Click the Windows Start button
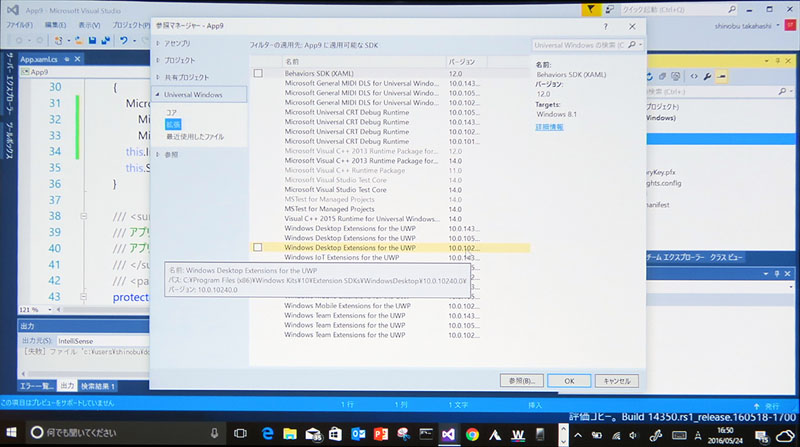The height and width of the screenshot is (447, 800). pyautogui.click(x=11, y=433)
